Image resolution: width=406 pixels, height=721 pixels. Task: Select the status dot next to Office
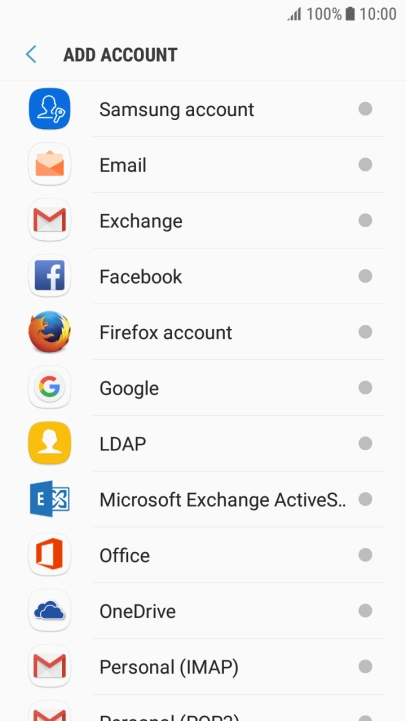tap(365, 555)
